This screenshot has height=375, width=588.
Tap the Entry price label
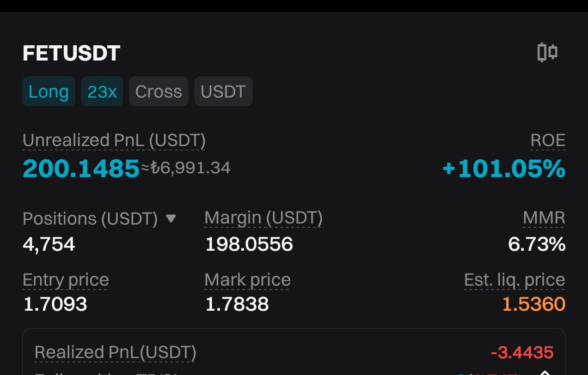point(66,280)
